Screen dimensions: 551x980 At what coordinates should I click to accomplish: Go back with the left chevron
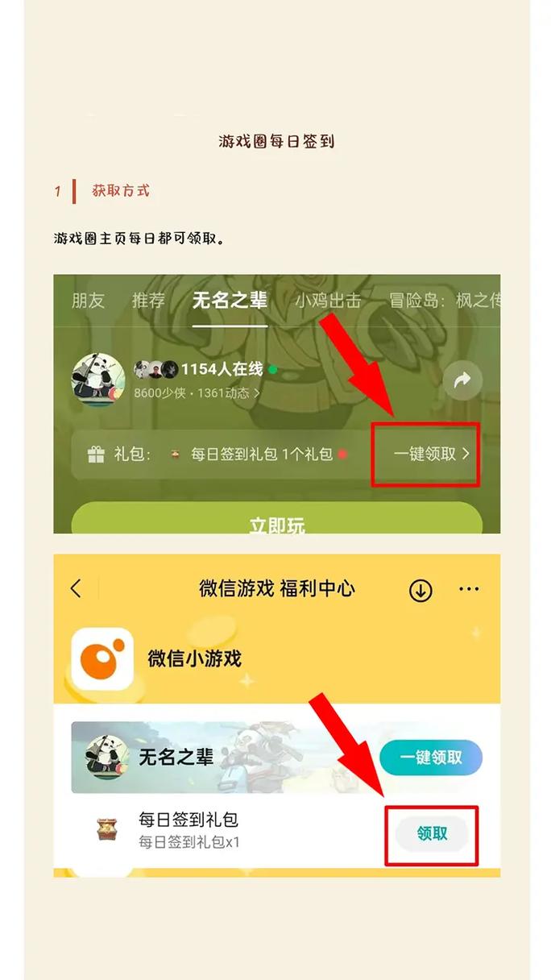pos(76,589)
